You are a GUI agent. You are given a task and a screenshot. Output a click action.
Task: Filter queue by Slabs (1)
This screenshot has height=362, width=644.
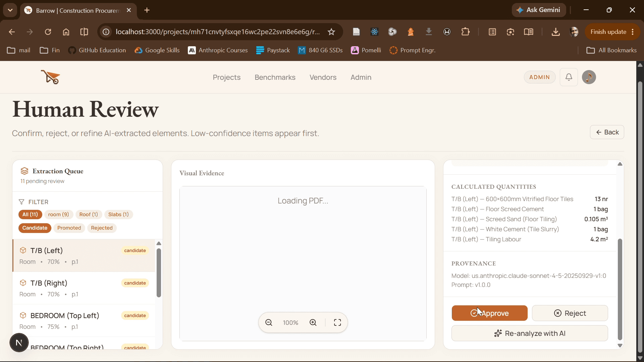[x=118, y=215]
